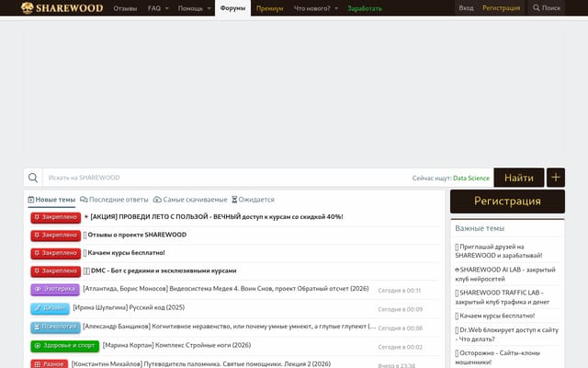Screen dimensions: 588x368
Task: Click timestamp Сегодня в 00:11
Action: (x=400, y=291)
